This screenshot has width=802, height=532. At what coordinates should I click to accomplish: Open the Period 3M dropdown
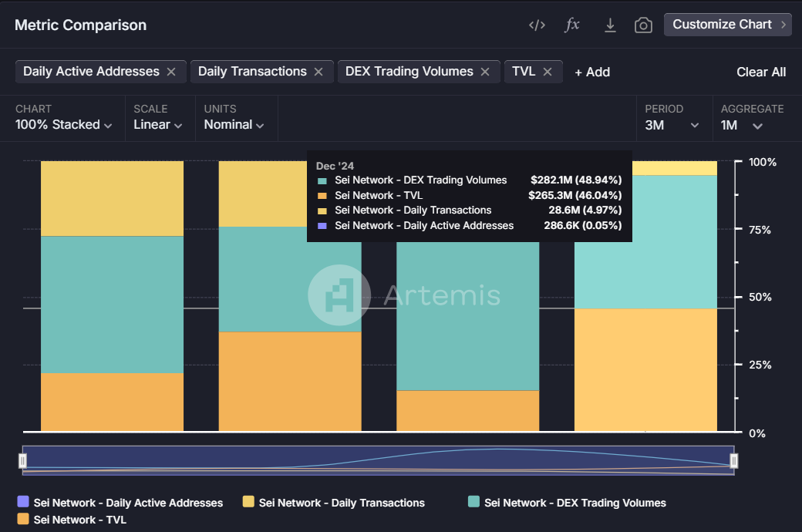pos(672,126)
